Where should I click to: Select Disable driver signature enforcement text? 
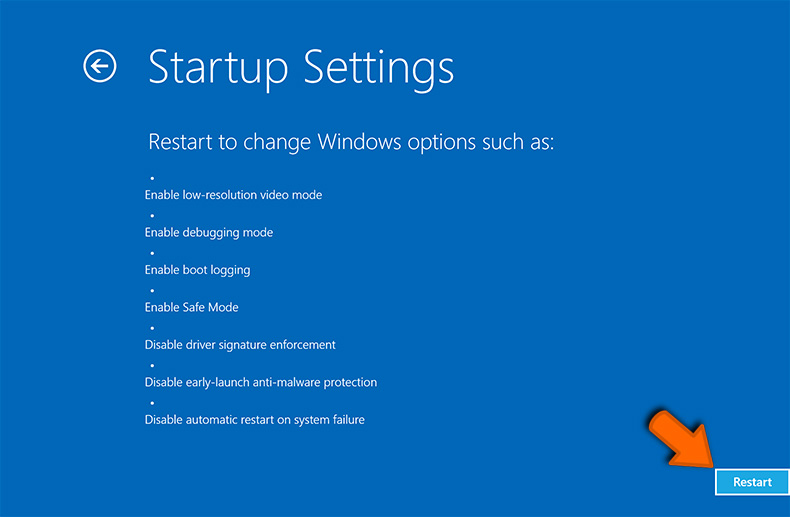(x=240, y=345)
